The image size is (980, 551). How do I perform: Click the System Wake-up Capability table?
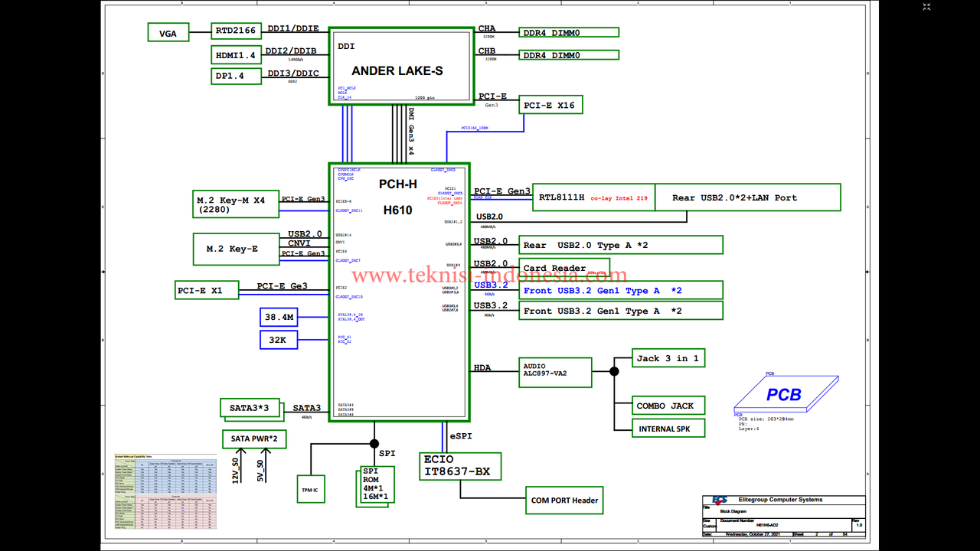click(x=165, y=491)
